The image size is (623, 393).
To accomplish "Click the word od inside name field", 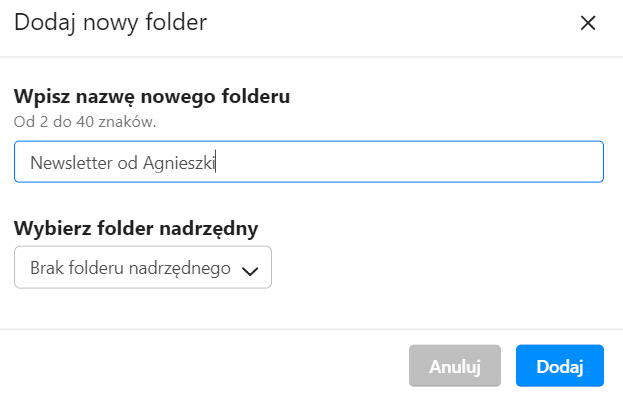I will [x=128, y=163].
